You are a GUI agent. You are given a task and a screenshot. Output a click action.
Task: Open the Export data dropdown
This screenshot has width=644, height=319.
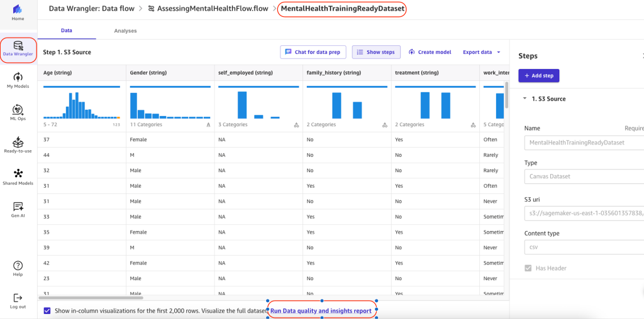pos(481,52)
